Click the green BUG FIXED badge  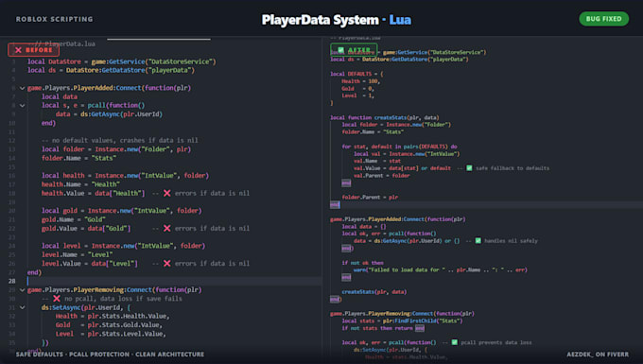[x=603, y=19]
